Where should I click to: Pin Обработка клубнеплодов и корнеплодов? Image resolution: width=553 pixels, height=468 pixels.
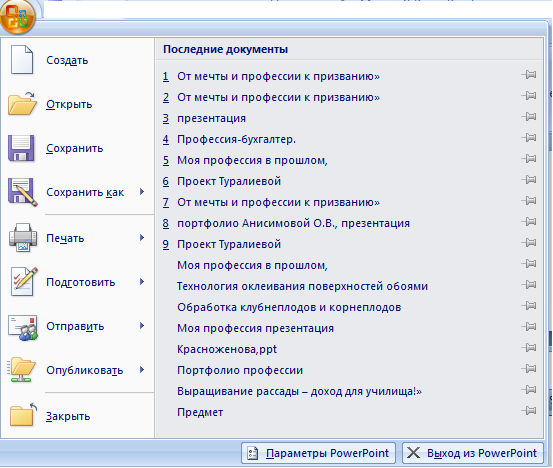pos(529,306)
